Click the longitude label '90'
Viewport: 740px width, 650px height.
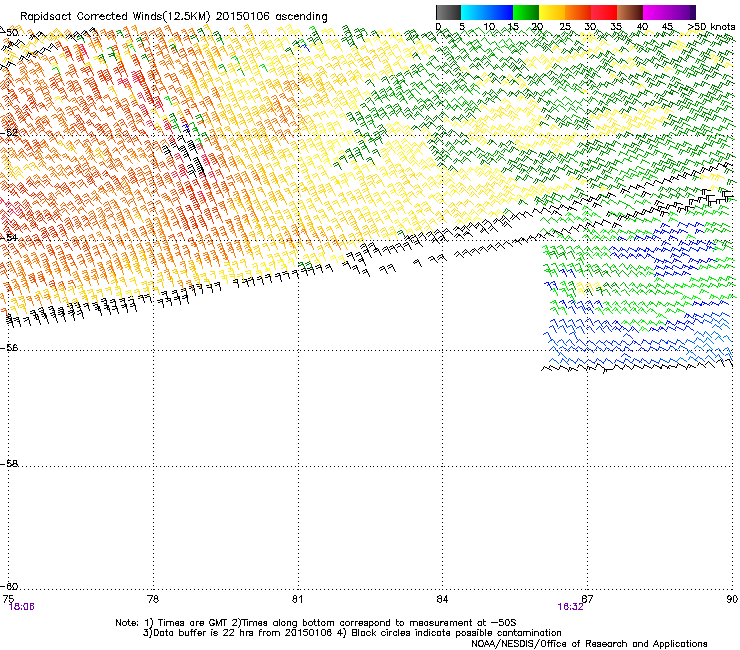[732, 599]
